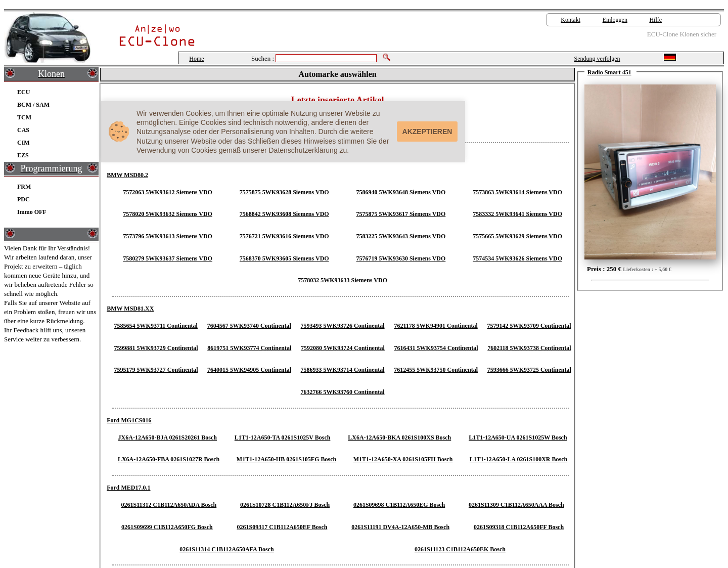Click the magnifying glass search icon
This screenshot has height=568, width=728.
pos(386,57)
